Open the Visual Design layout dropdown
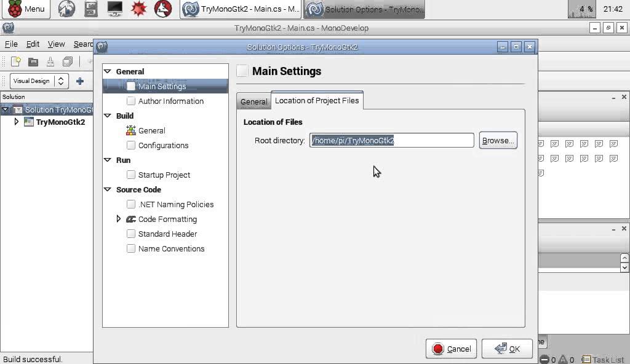630x364 pixels. (39, 81)
